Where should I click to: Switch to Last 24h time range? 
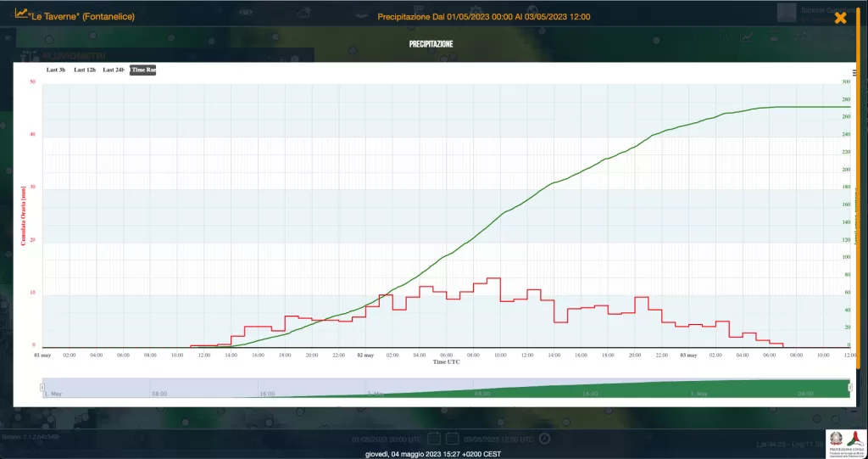coord(114,70)
